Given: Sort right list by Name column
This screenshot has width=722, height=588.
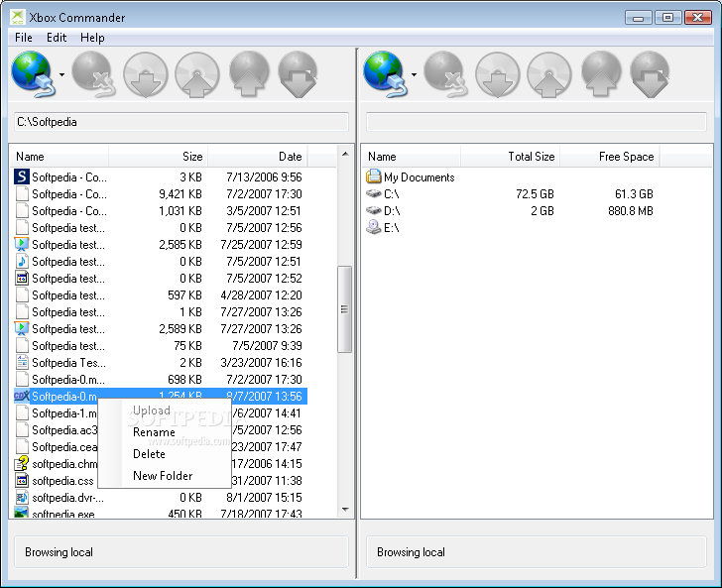Looking at the screenshot, I should pos(412,157).
